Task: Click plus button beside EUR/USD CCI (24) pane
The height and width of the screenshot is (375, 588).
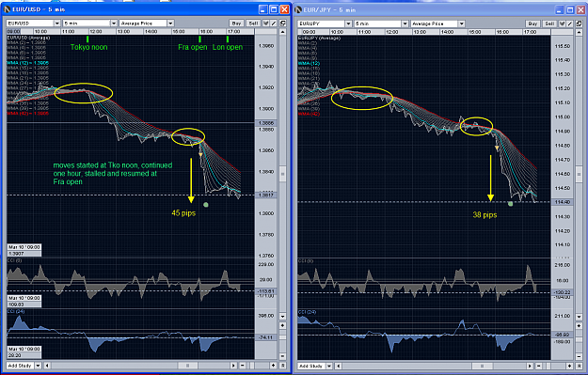Action: click(283, 325)
